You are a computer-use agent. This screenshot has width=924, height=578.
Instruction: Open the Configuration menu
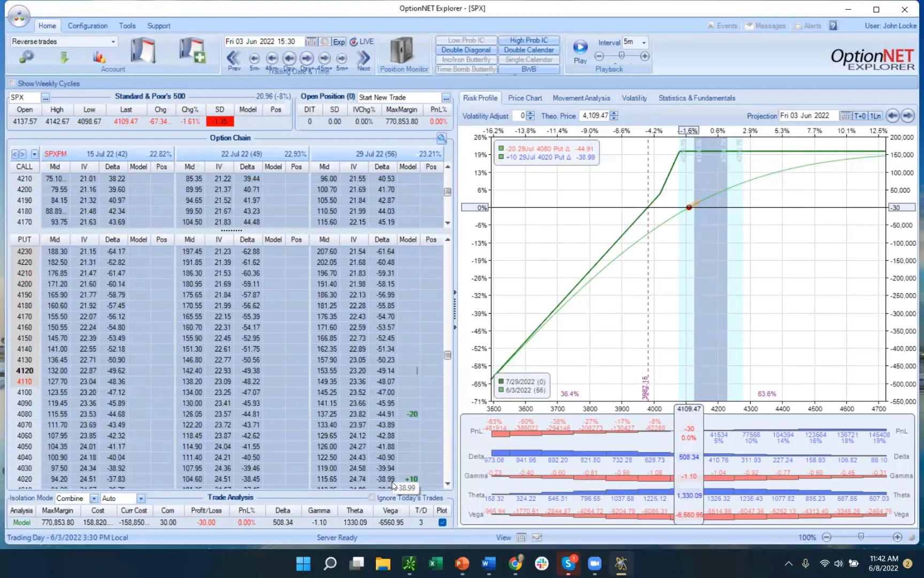[88, 26]
